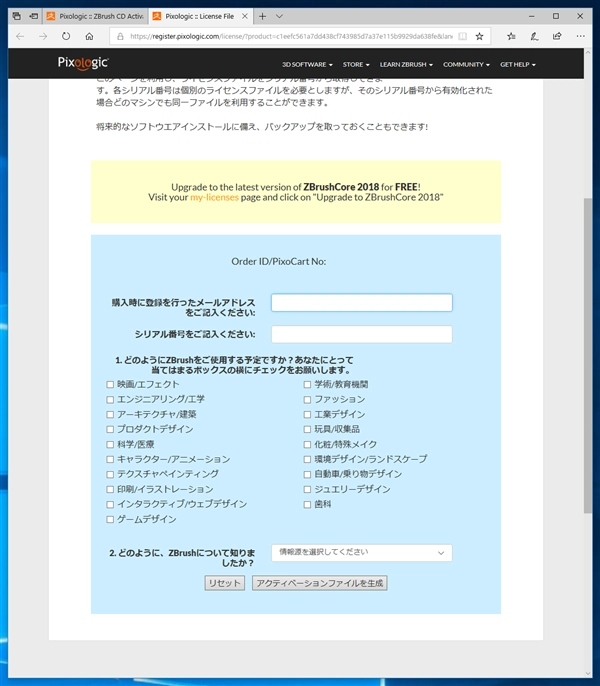Check キャラクター/アニメーション box

point(110,459)
